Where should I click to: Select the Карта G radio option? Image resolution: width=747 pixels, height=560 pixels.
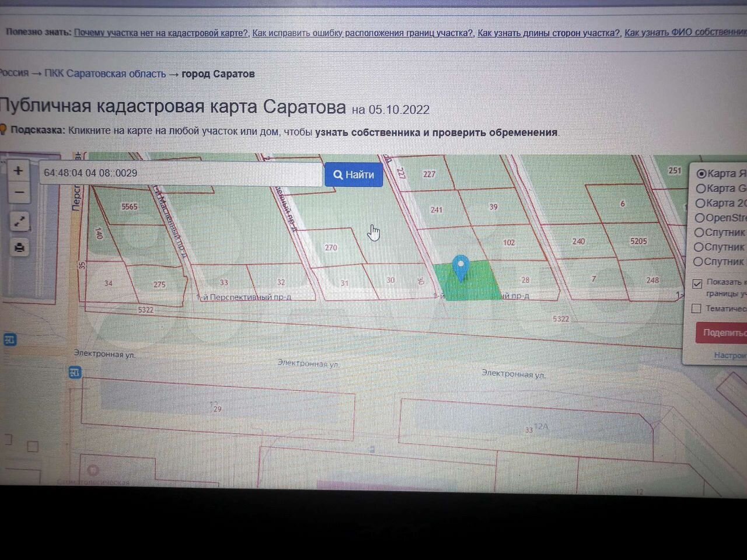tap(700, 188)
